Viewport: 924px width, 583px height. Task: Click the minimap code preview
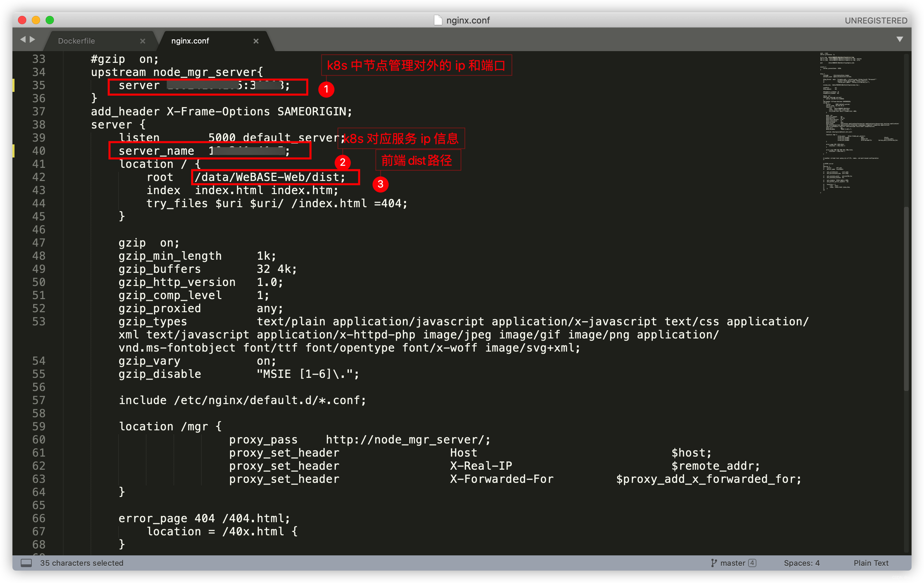click(859, 123)
